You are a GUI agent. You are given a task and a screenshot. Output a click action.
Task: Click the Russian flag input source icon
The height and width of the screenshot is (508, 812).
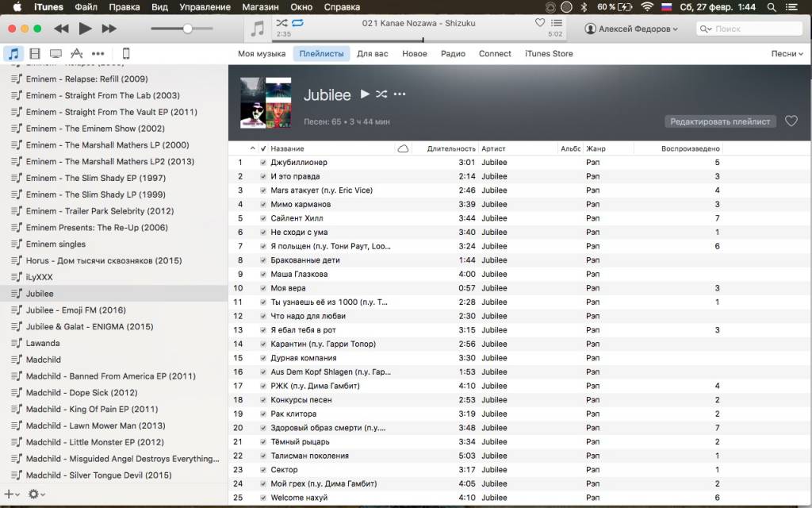click(667, 7)
